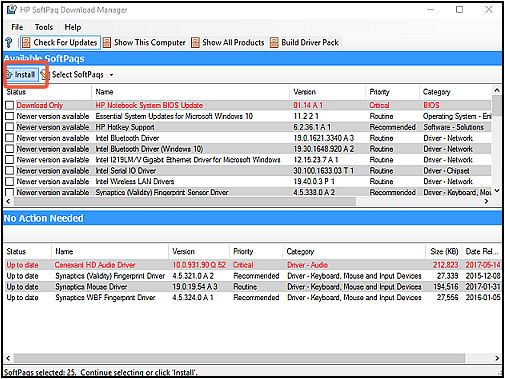Viewport: 505px width, 379px height.
Task: Open the File menu
Action: point(17,27)
